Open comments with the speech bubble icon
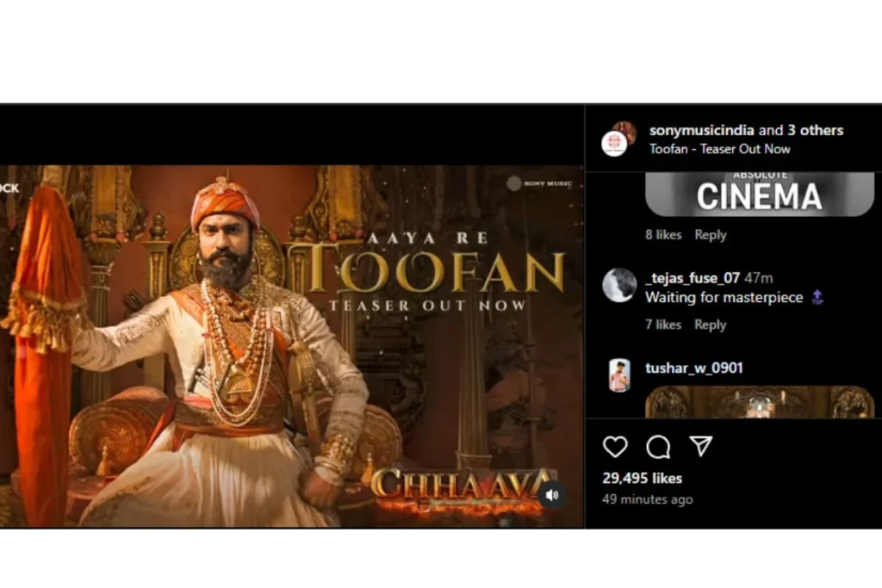The image size is (882, 588). (658, 448)
